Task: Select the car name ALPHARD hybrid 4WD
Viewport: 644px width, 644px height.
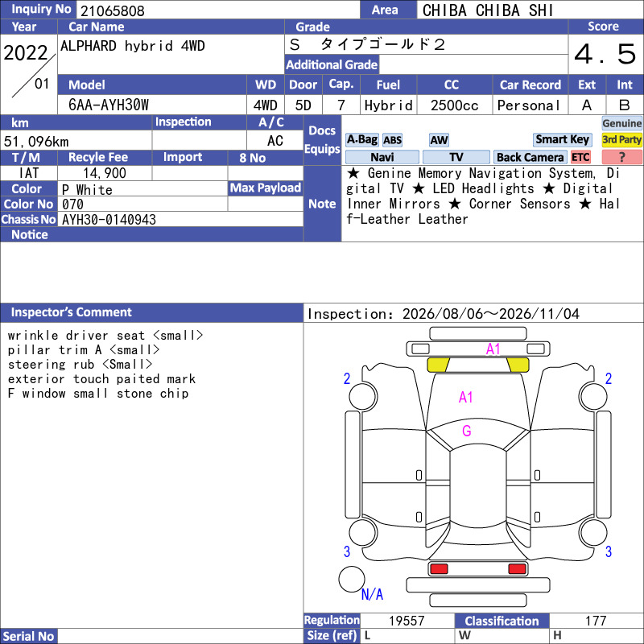Action: 132,46
